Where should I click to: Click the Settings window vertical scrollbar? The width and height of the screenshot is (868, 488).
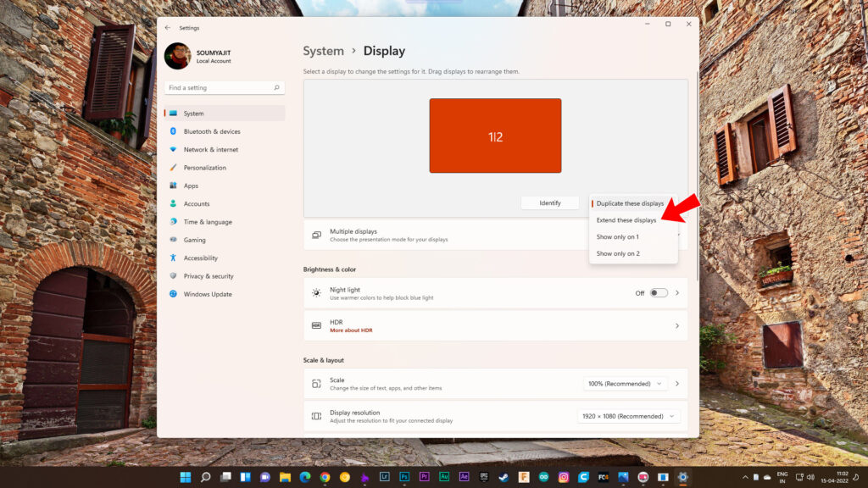tap(697, 176)
